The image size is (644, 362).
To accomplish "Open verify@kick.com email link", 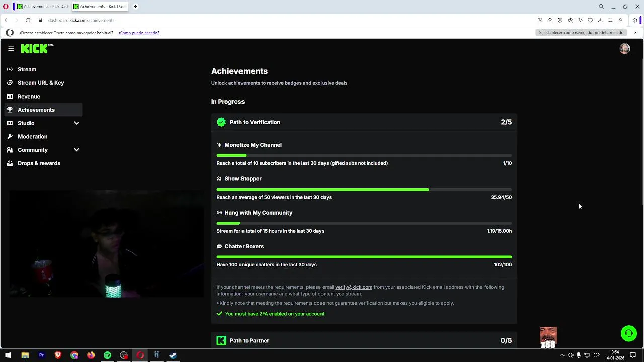I will pos(354,287).
